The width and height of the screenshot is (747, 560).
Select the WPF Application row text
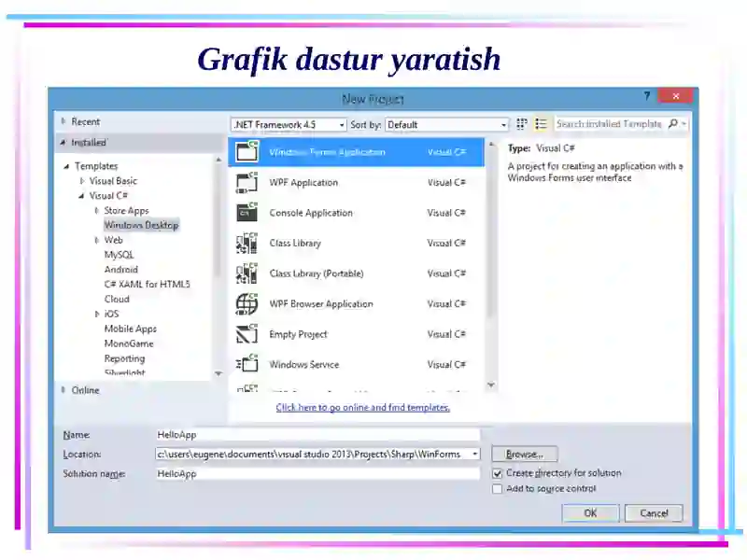point(303,182)
